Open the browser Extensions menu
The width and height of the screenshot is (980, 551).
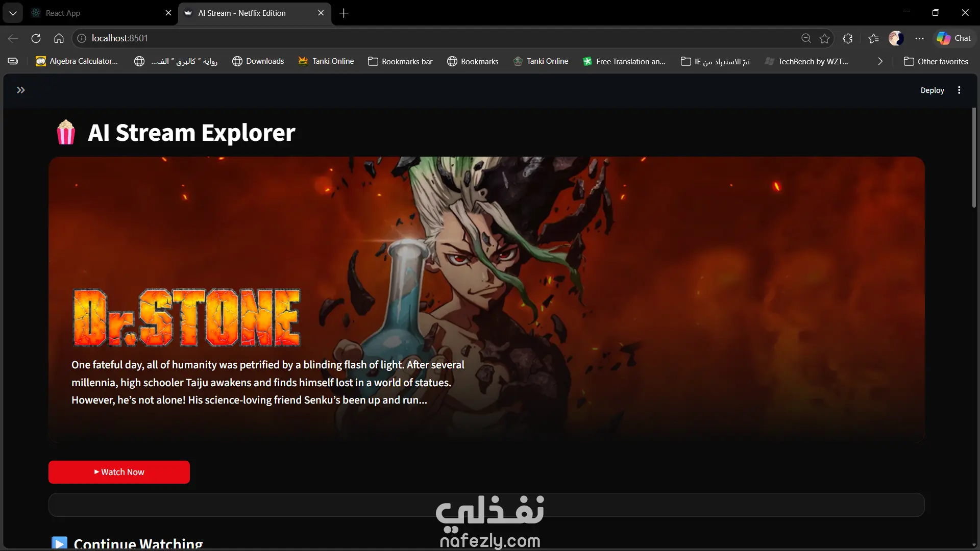click(x=848, y=38)
